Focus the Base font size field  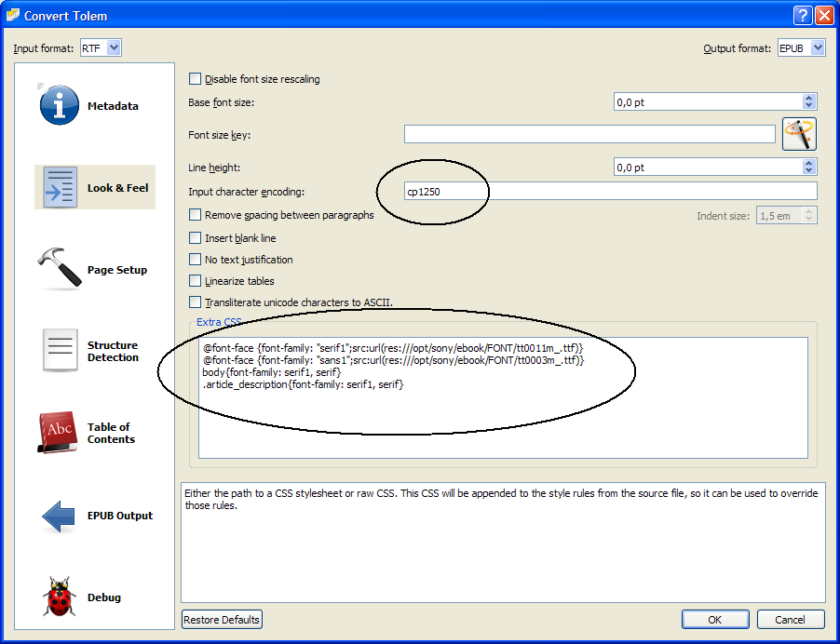(x=708, y=101)
